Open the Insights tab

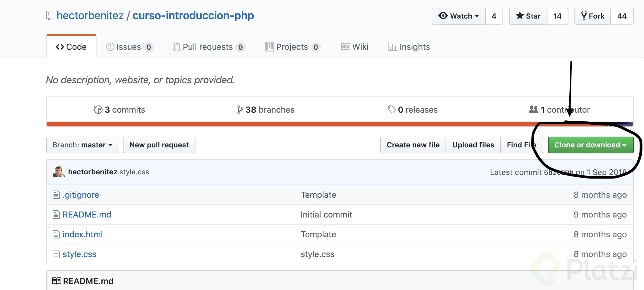pos(409,47)
